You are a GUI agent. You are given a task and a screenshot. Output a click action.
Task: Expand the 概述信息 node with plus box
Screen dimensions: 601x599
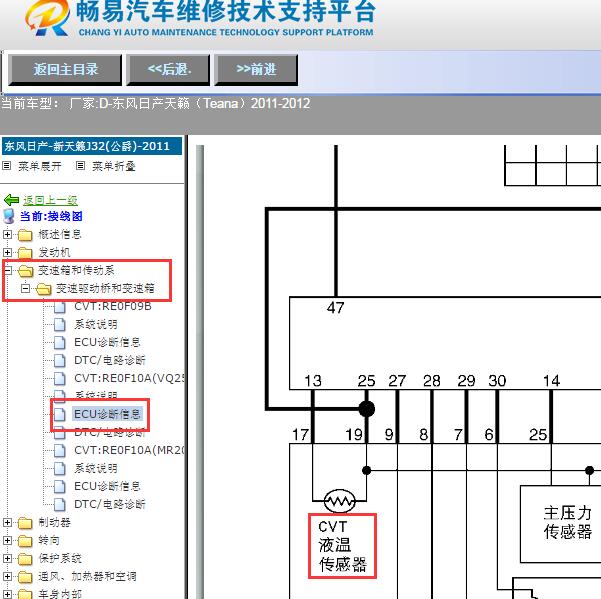click(7, 234)
